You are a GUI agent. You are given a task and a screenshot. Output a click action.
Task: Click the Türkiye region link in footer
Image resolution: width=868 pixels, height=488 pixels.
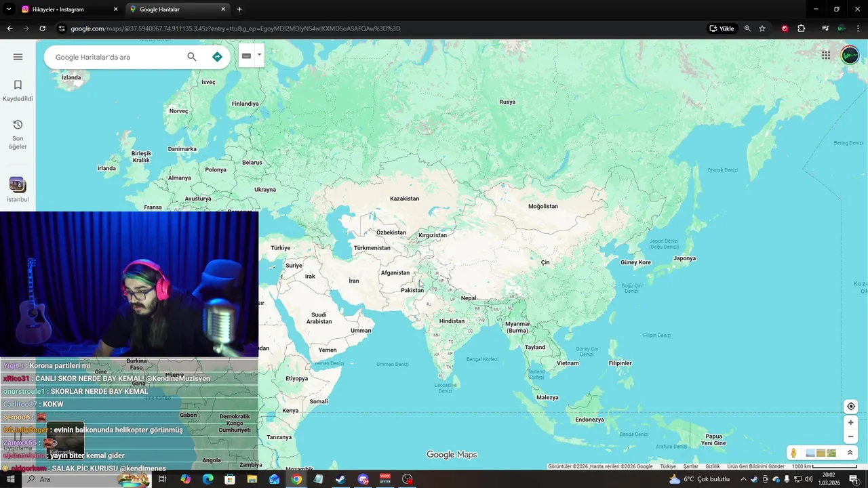tap(668, 466)
